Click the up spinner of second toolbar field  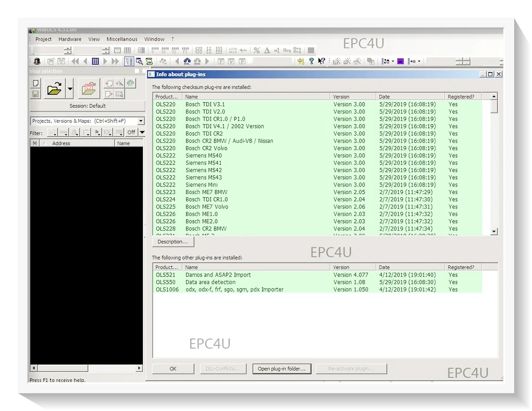click(x=106, y=48)
